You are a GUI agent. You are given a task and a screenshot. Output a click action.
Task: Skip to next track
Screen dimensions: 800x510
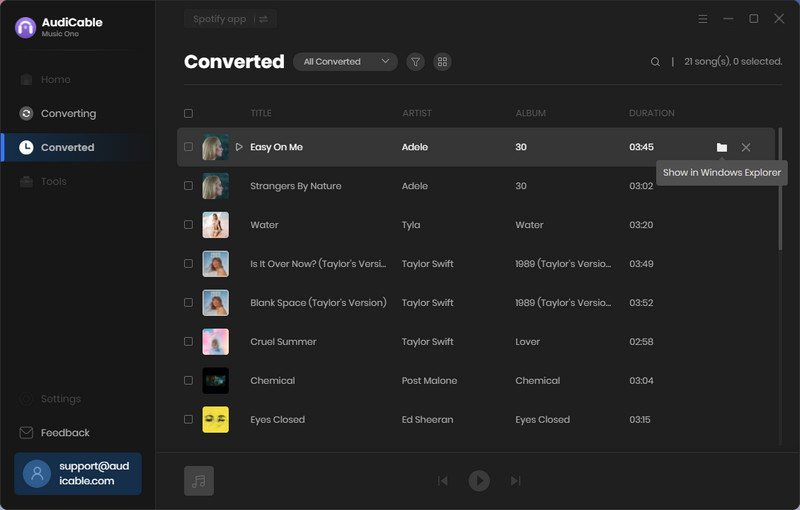click(x=515, y=481)
